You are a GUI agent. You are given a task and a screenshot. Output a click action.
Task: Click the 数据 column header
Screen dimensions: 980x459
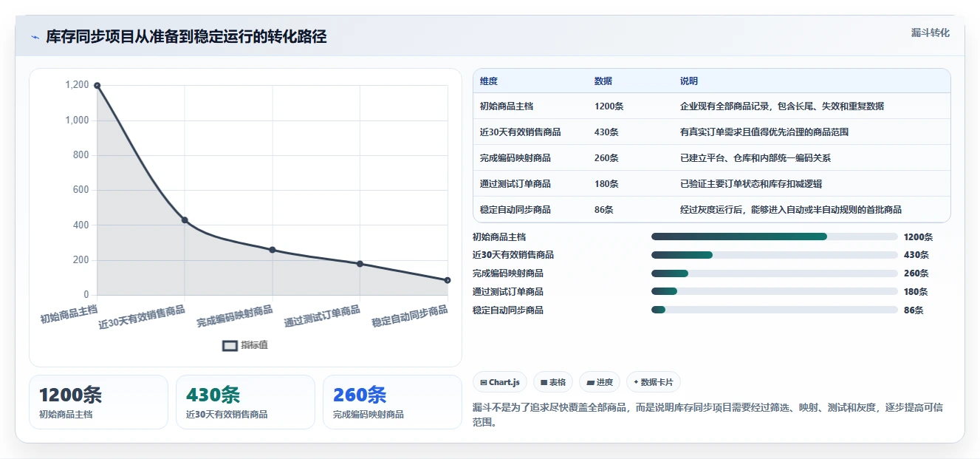[603, 81]
